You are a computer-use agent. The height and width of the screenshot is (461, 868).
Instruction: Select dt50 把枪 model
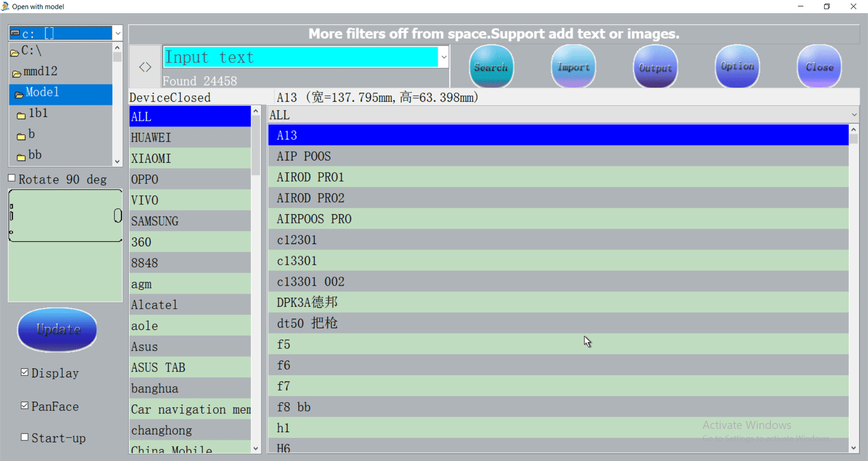558,323
